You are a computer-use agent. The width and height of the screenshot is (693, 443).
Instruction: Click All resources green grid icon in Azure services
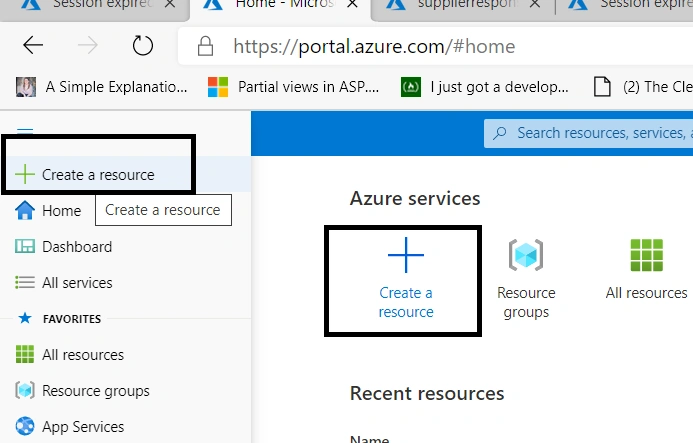click(x=647, y=255)
